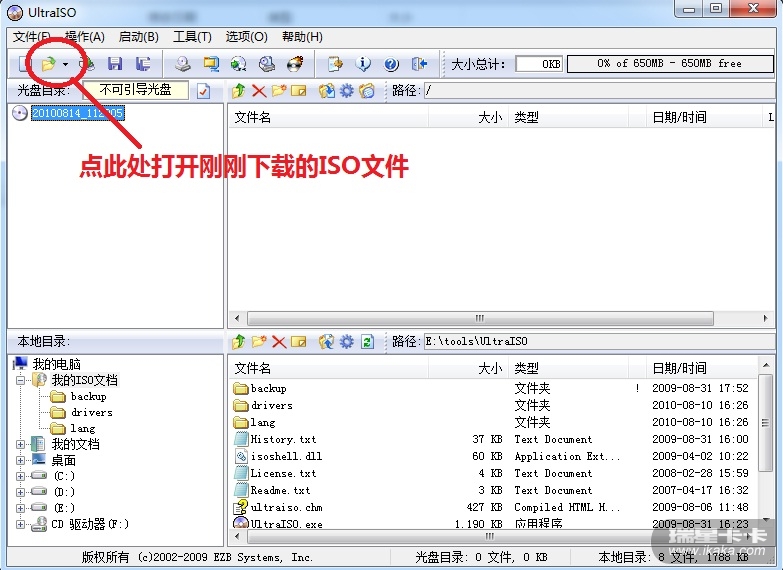
Task: Click red X Delete in local toolbar
Action: 279,342
